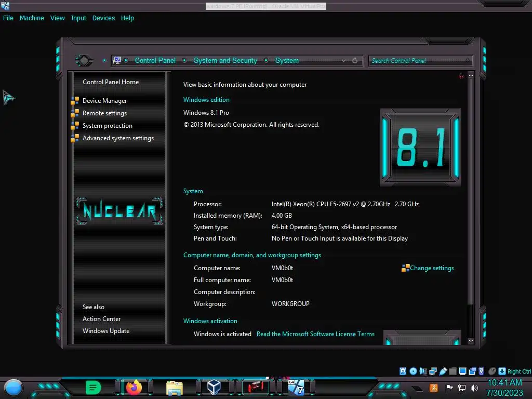Open Device Manager shield icon
The height and width of the screenshot is (399, 532).
[75, 101]
